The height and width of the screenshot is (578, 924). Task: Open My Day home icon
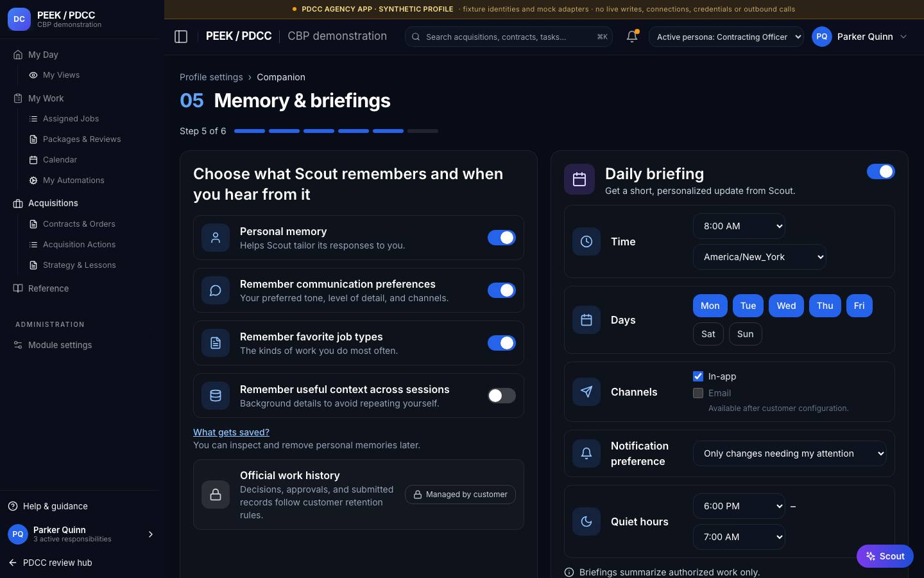pyautogui.click(x=18, y=55)
